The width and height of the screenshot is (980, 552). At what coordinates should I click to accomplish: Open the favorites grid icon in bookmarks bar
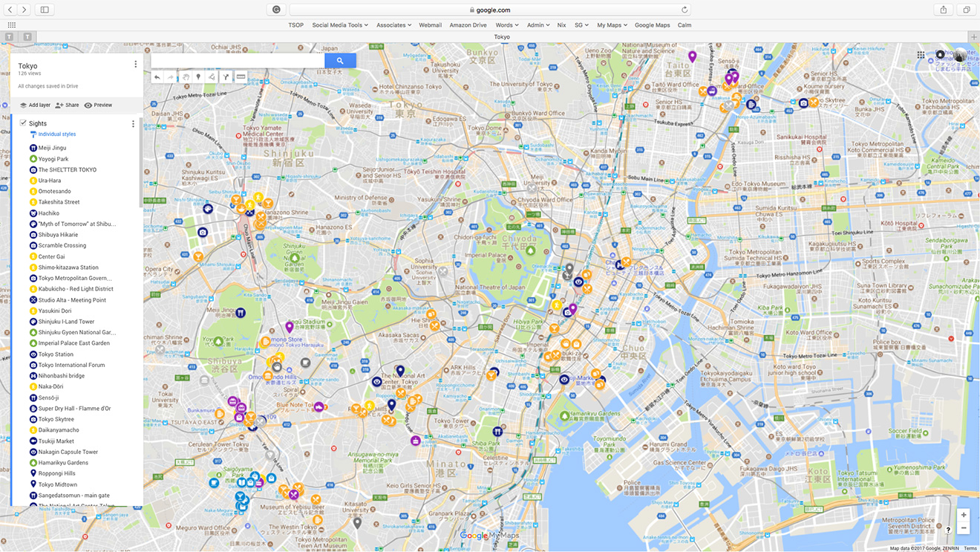pyautogui.click(x=11, y=25)
